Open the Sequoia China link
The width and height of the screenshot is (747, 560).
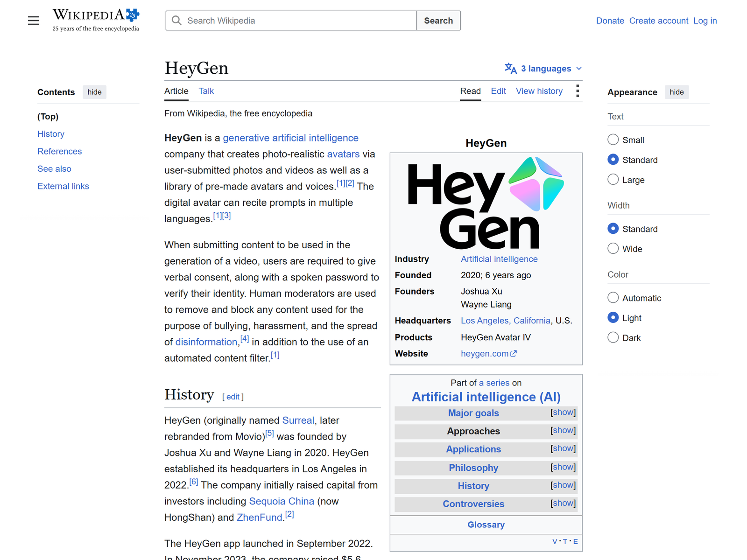pyautogui.click(x=282, y=501)
